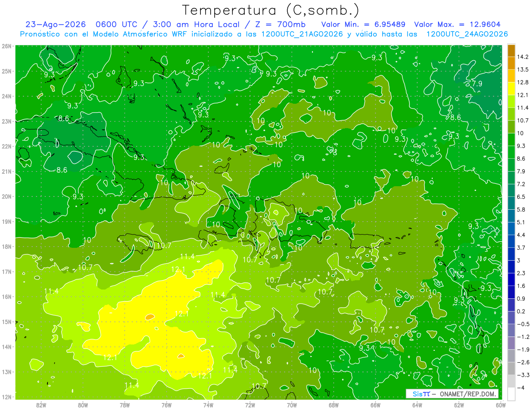Click the '80W' longitude label
The image size is (532, 411).
tap(83, 405)
